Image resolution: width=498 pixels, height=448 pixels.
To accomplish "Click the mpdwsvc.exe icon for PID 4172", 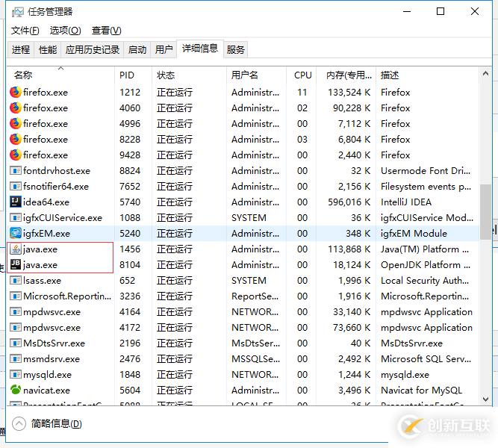I will pos(15,327).
